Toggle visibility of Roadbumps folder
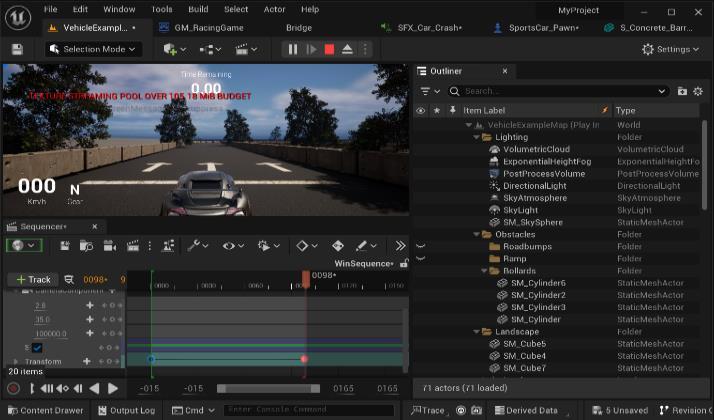The image size is (714, 420). coord(421,246)
